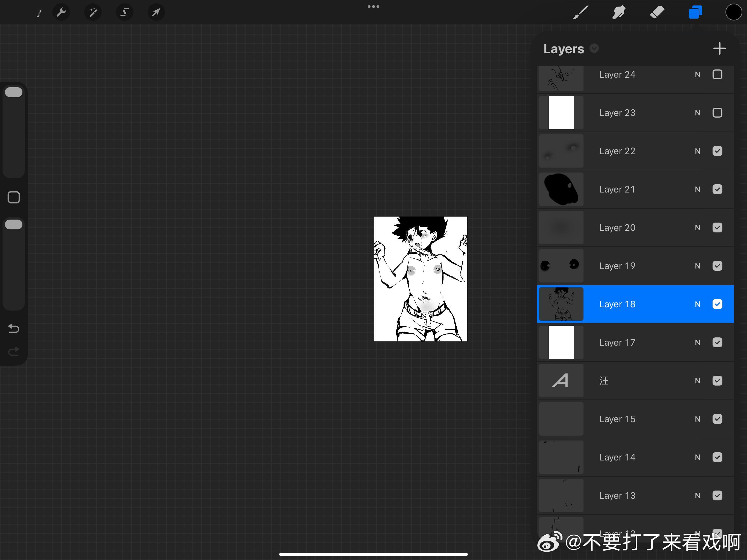Toggle Layer 20 visibility checkbox

click(717, 227)
